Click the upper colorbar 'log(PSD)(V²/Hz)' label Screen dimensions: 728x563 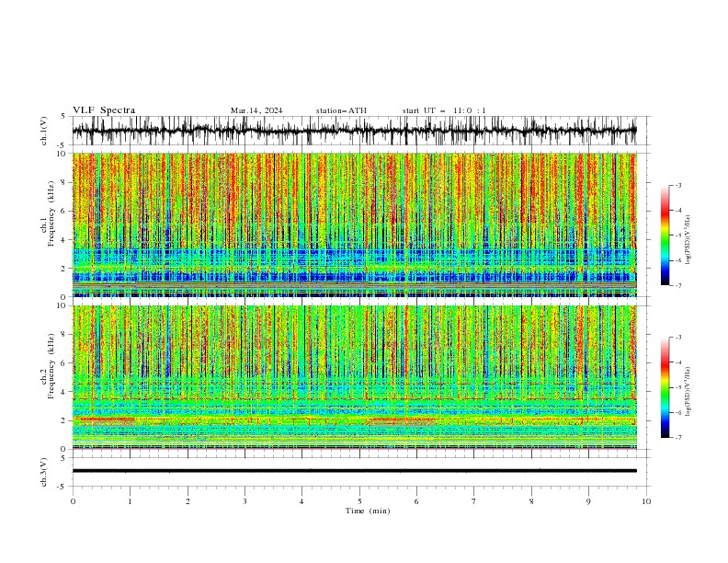pos(688,240)
